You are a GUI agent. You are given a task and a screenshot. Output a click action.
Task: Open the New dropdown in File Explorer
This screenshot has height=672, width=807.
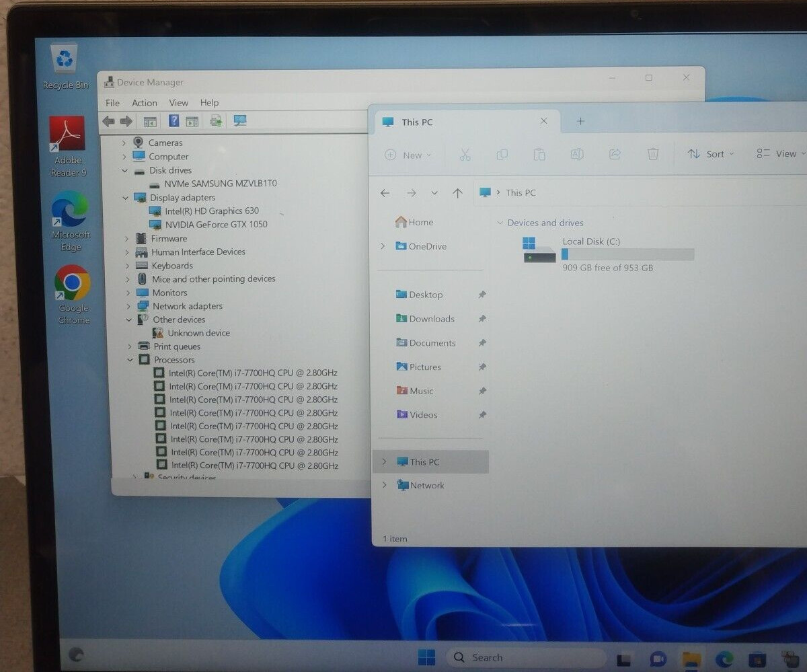point(408,155)
